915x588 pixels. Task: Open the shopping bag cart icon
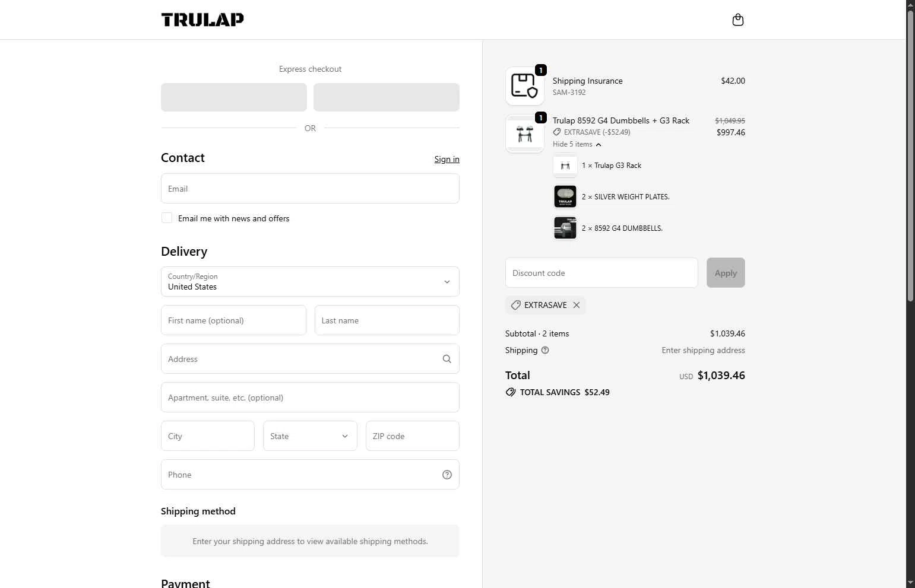coord(738,20)
